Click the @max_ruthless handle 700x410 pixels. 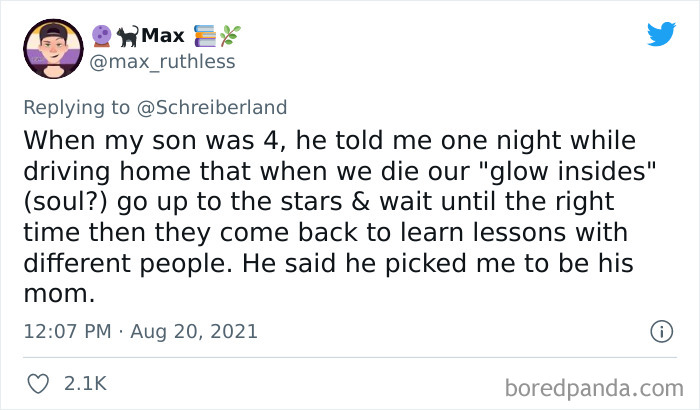(163, 62)
